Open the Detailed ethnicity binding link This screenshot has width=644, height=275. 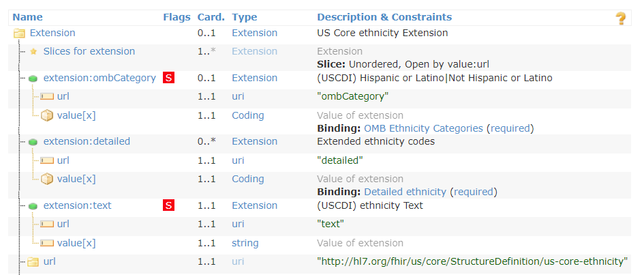tap(405, 192)
